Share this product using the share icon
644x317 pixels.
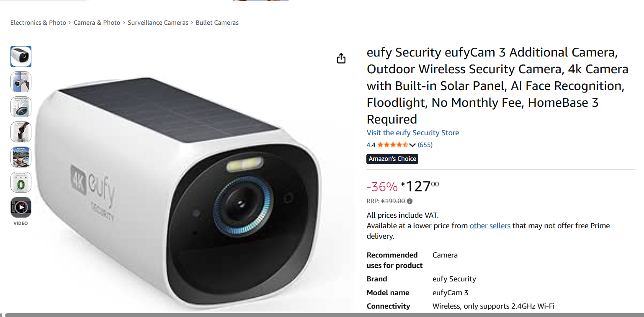point(341,59)
